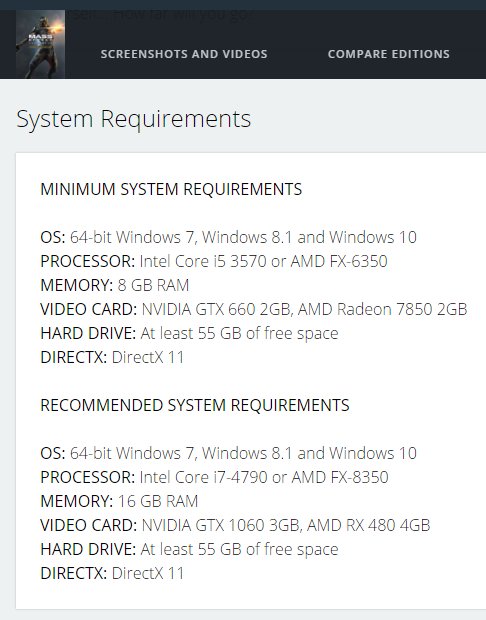The width and height of the screenshot is (486, 620).
Task: Select minimum "DIRECTX: DirectX 11" line
Action: (112, 357)
